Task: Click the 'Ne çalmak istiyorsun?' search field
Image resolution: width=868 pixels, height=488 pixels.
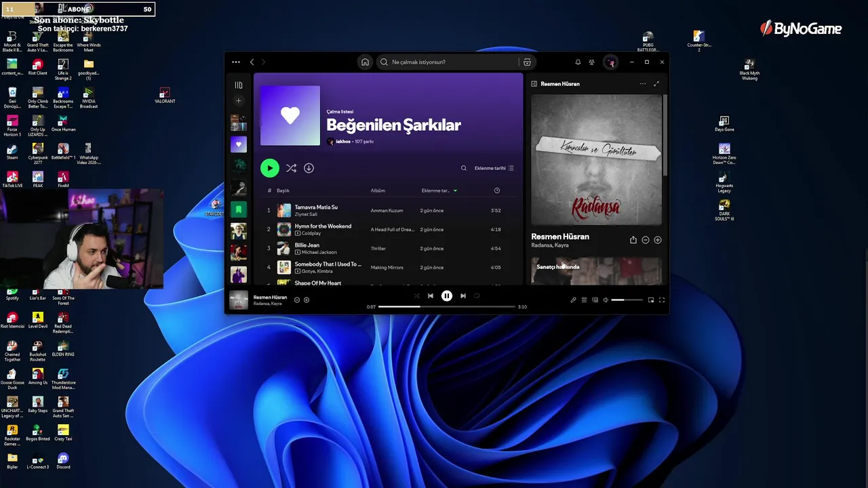Action: 449,62
